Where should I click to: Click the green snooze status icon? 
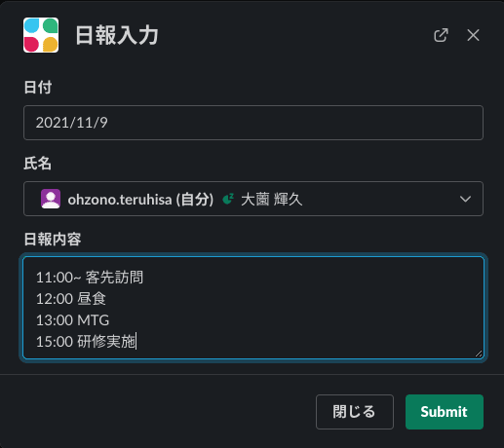click(228, 199)
